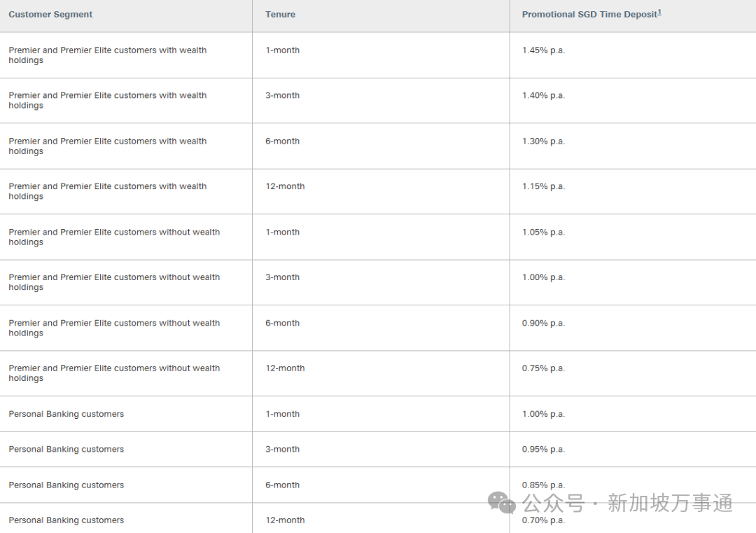This screenshot has height=533, width=756.
Task: Select Premier without wealth holdings segment, 12-month row
Action: tap(114, 373)
